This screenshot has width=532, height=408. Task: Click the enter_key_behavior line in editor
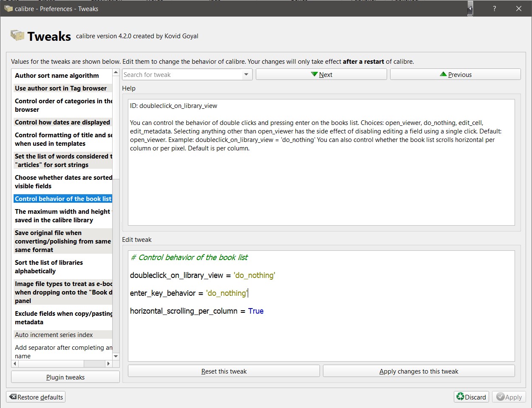click(189, 293)
